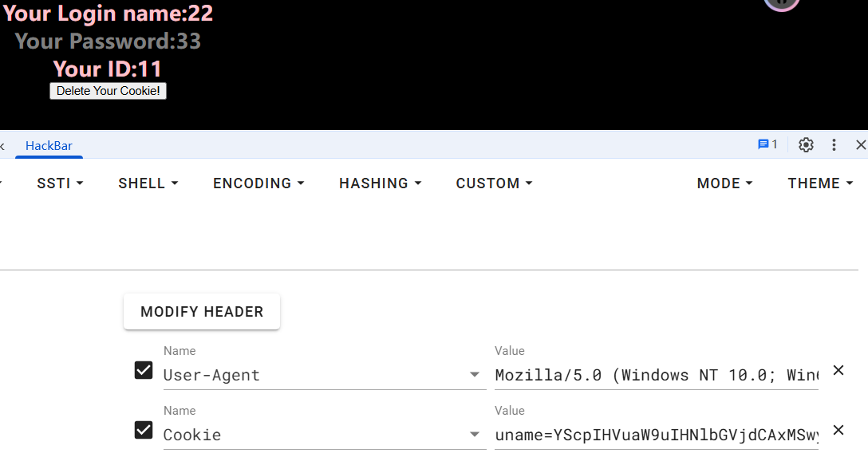
Task: Close the DevTools panel with X
Action: tap(861, 144)
